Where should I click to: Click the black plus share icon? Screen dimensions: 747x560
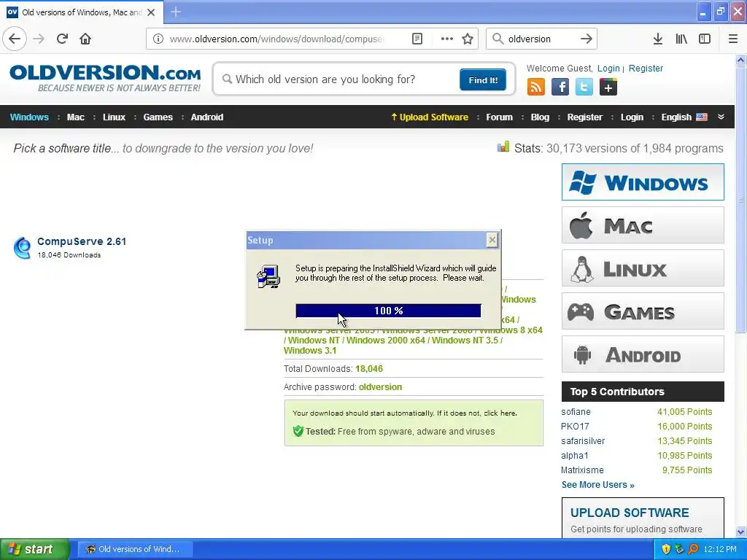click(x=608, y=87)
